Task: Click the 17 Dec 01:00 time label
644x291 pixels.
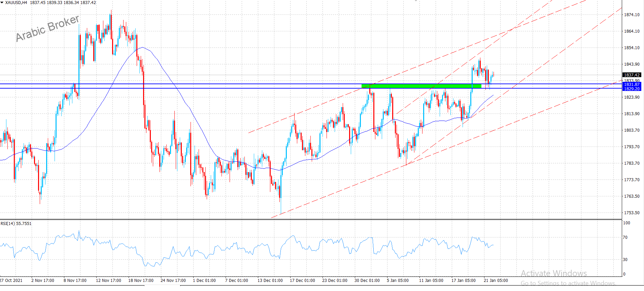Action: click(x=302, y=281)
